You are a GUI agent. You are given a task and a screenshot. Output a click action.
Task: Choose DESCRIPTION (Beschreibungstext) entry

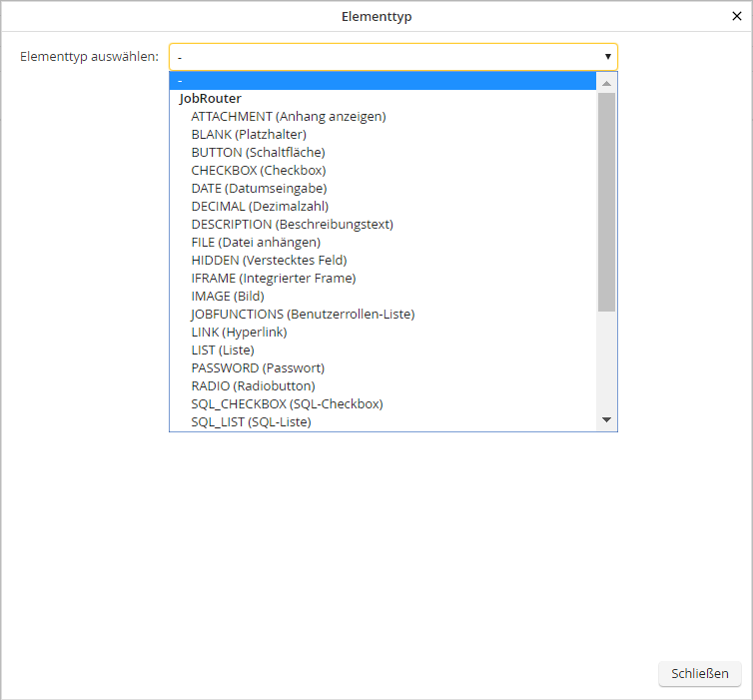292,224
